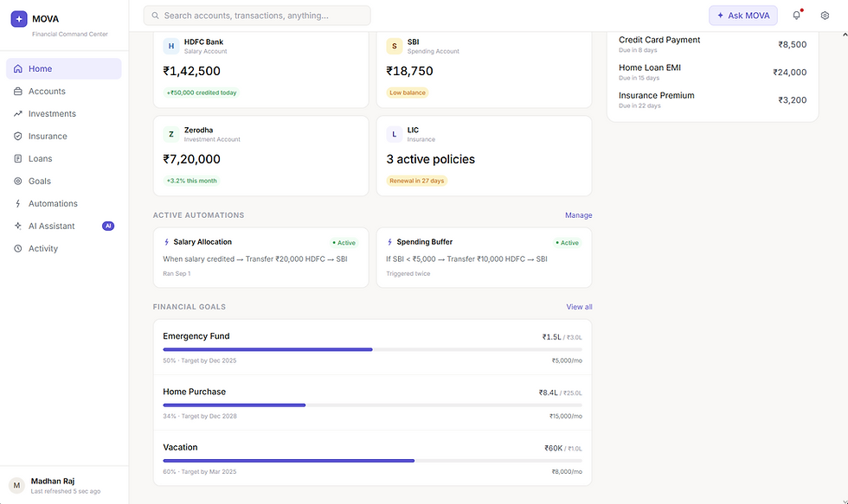
Task: Open settings via gear icon
Action: click(825, 15)
